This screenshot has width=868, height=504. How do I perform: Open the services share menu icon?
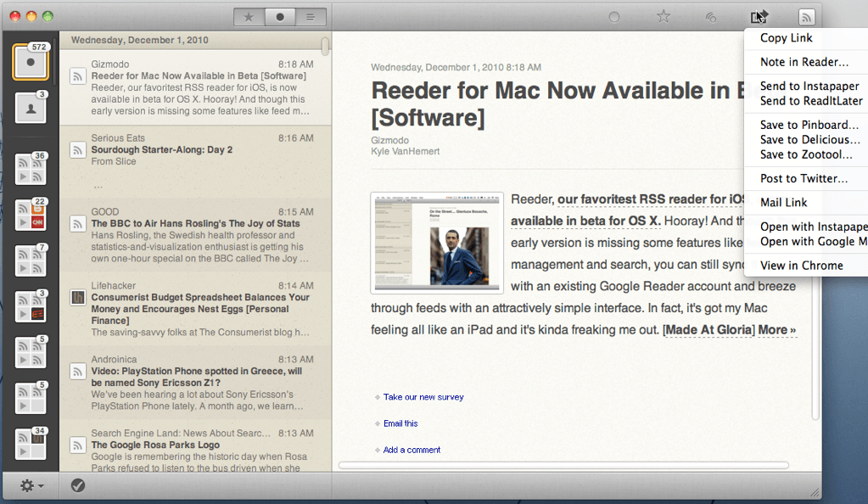[x=759, y=17]
